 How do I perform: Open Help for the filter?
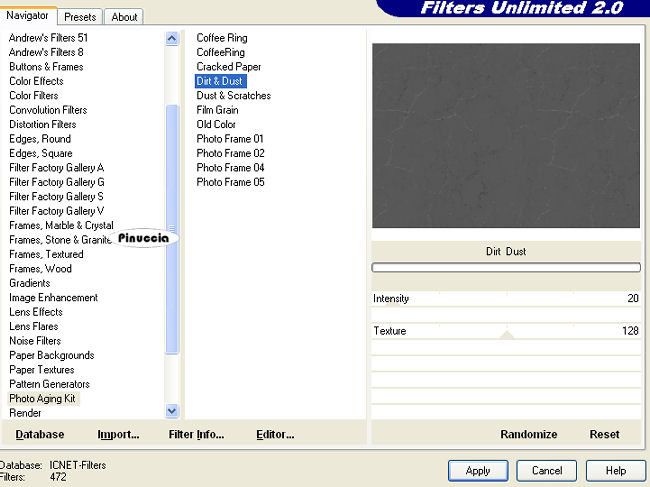(616, 471)
